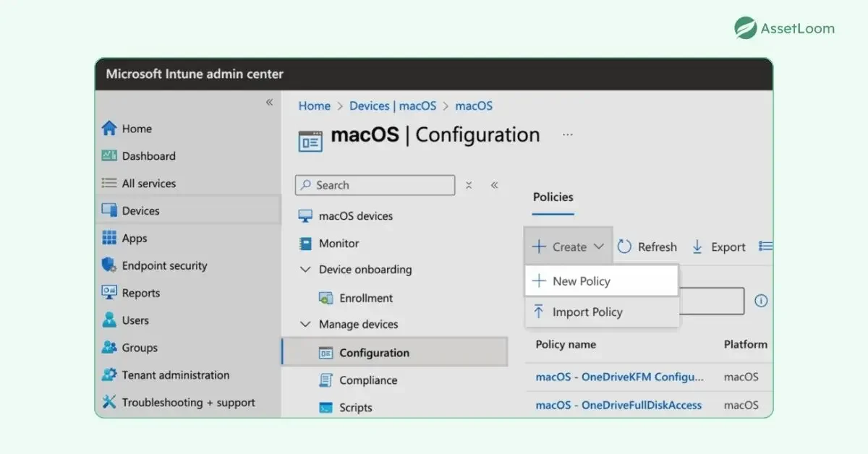This screenshot has height=454, width=868.
Task: Click macOS platform cell of OneDriveFullDiskAccess row
Action: 741,405
